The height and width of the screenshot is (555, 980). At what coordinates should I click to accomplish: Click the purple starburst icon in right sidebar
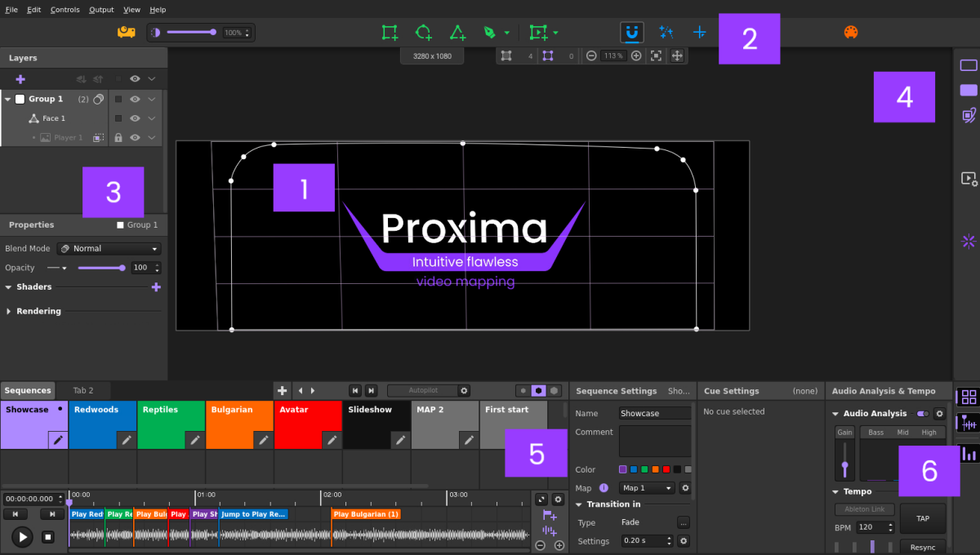click(969, 241)
